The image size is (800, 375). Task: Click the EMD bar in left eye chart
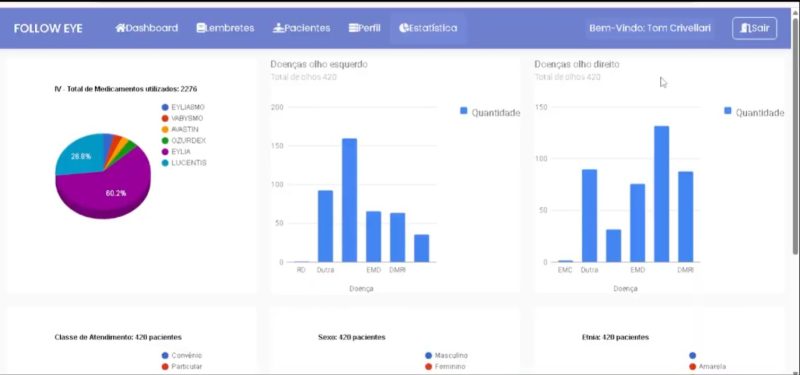tap(373, 237)
